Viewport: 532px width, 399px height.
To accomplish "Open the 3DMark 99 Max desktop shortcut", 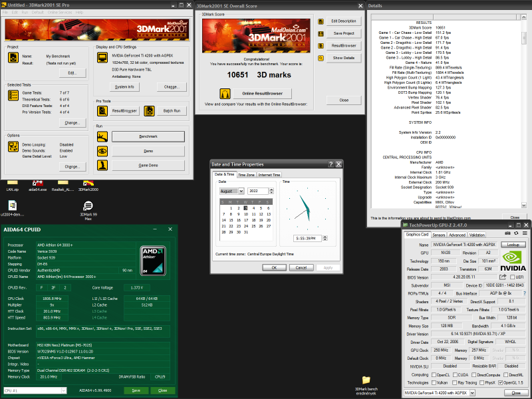I will 88,209.
